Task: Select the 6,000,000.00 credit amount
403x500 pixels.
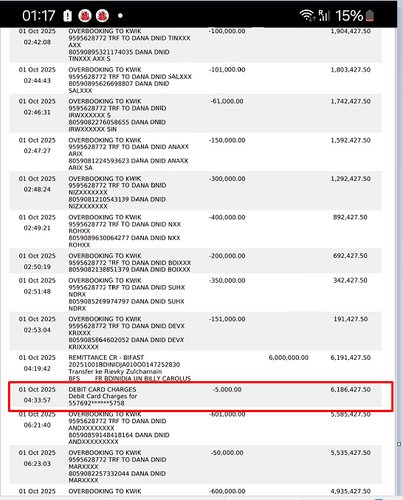Action: click(x=289, y=358)
